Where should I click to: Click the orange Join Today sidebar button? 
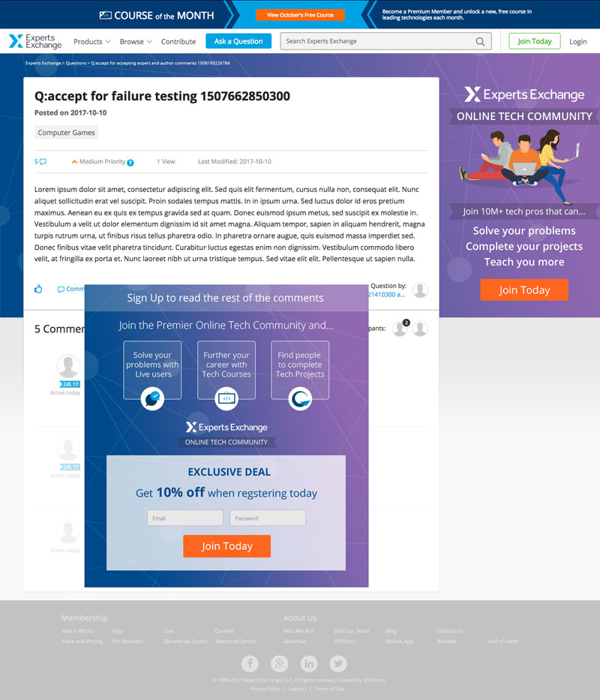pos(524,290)
